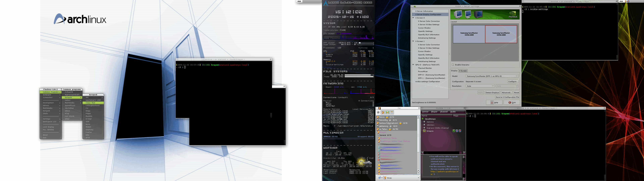
Task: Click the Help button with lifebuoy icon
Action: (494, 103)
